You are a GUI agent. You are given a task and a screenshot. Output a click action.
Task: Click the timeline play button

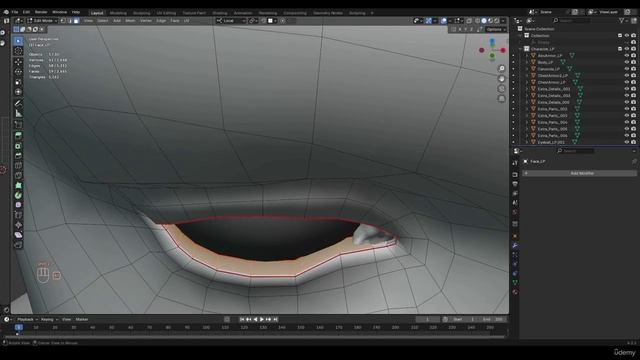point(262,320)
